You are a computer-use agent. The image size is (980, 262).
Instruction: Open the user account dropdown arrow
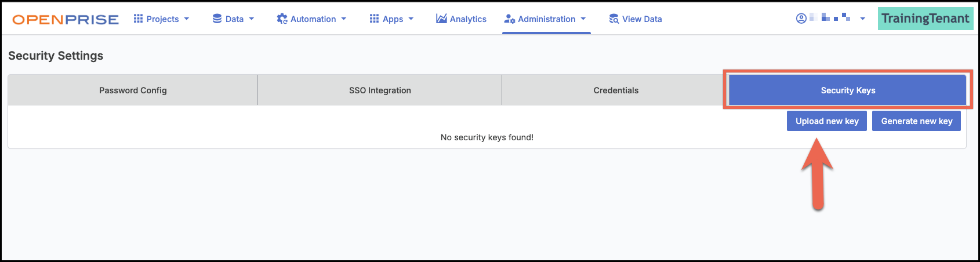click(862, 19)
